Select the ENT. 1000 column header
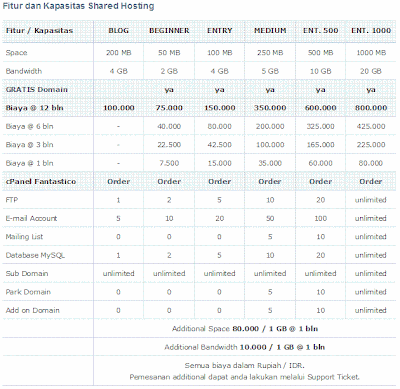 371,31
